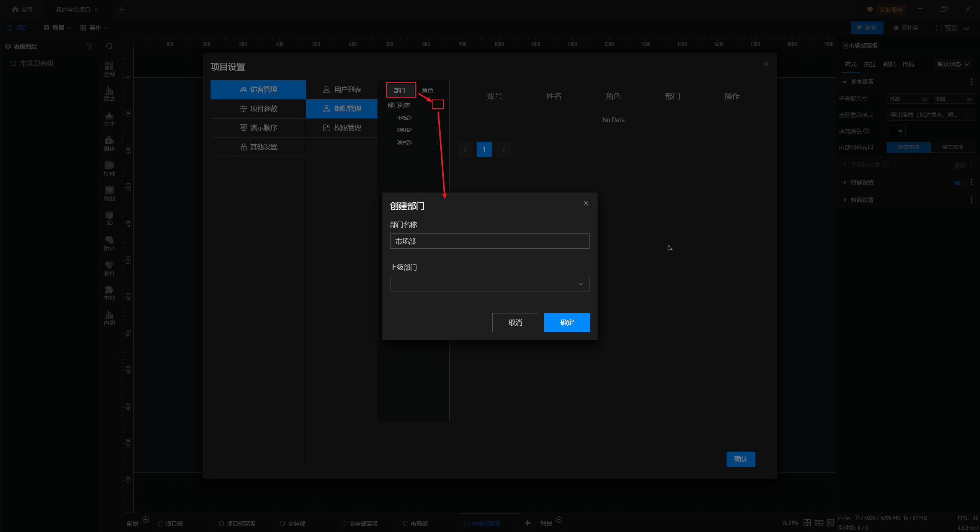
Task: Switch to the 角色 tab
Action: (427, 90)
